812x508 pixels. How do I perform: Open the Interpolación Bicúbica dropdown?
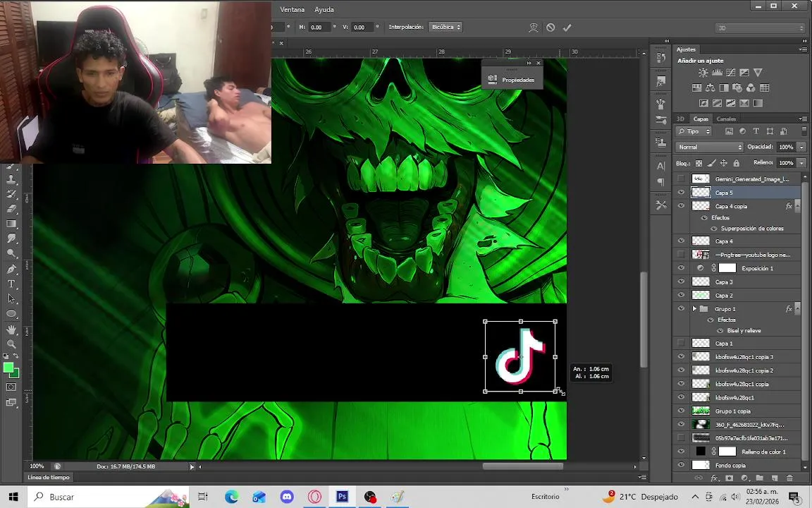coord(445,27)
